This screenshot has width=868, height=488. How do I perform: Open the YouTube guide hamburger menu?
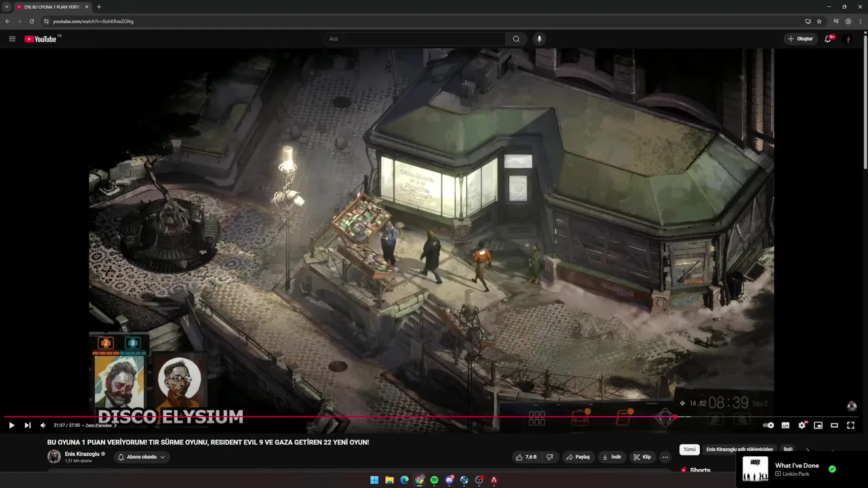(12, 39)
